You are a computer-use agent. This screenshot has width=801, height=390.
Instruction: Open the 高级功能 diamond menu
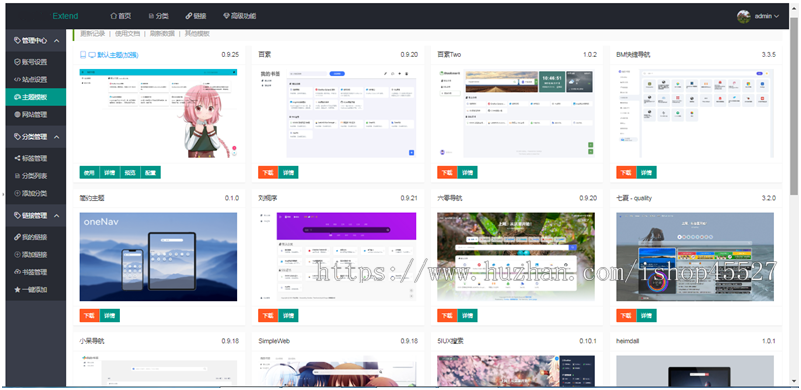click(240, 16)
